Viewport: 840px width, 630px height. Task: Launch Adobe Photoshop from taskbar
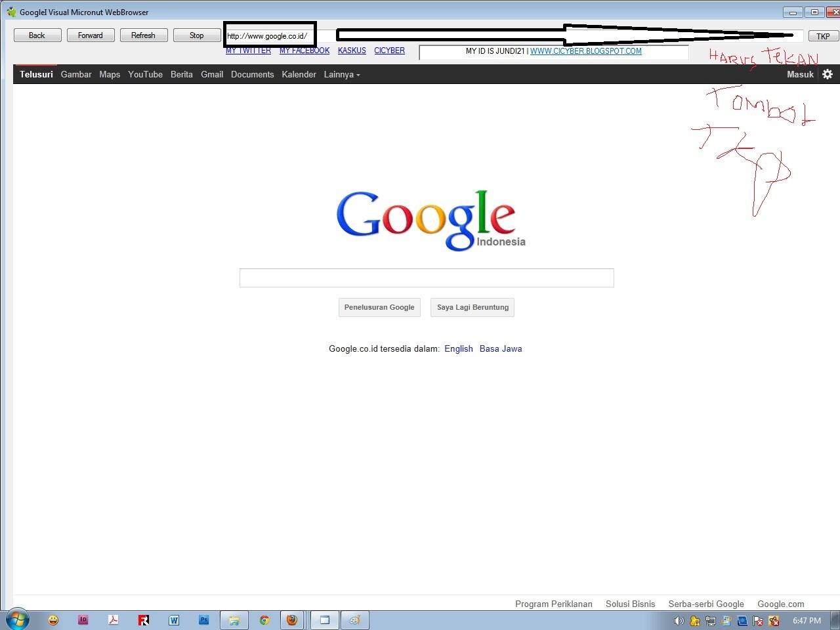tap(204, 620)
